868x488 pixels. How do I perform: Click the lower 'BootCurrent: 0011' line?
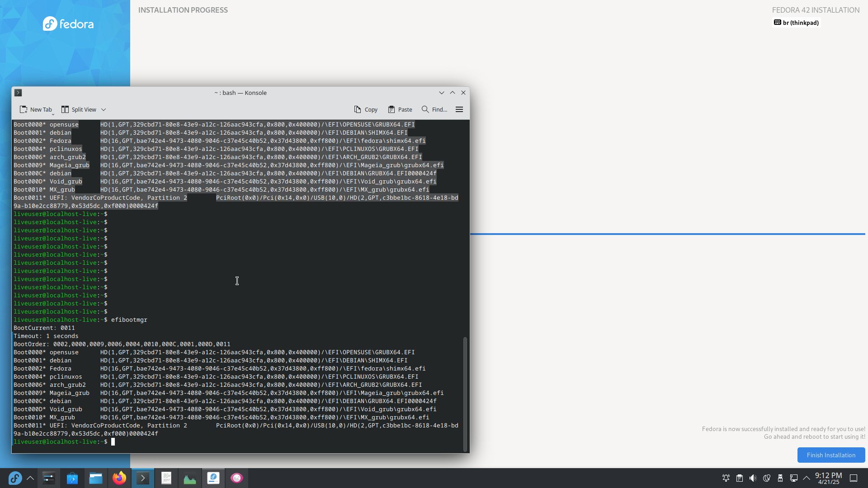coord(44,328)
